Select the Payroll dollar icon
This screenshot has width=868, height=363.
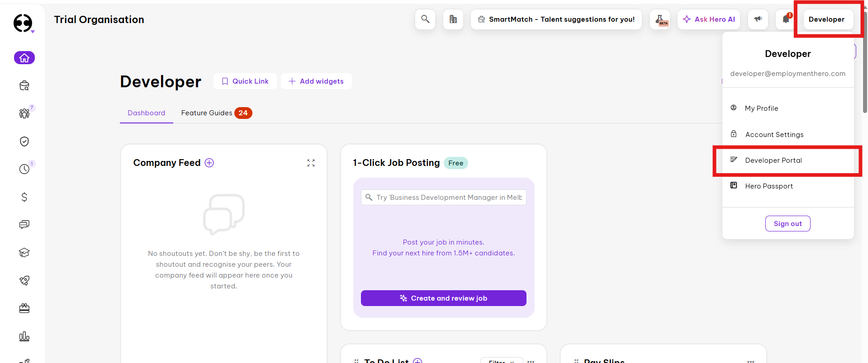tap(24, 197)
